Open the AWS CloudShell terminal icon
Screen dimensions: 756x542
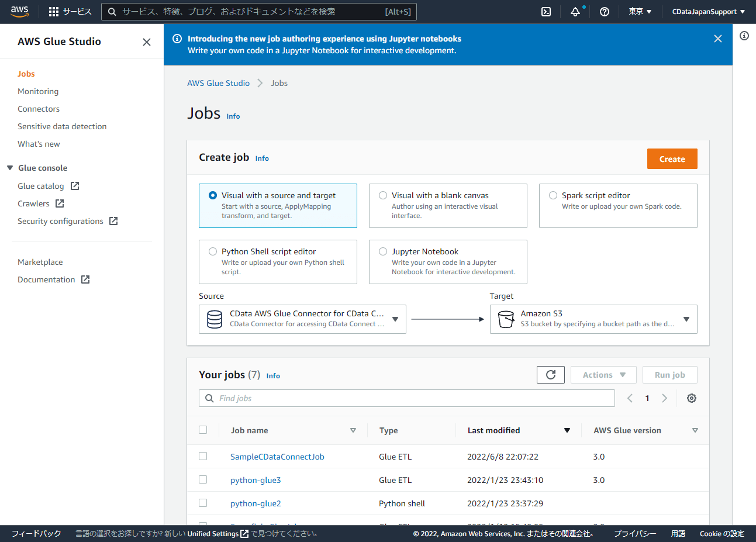pyautogui.click(x=546, y=12)
